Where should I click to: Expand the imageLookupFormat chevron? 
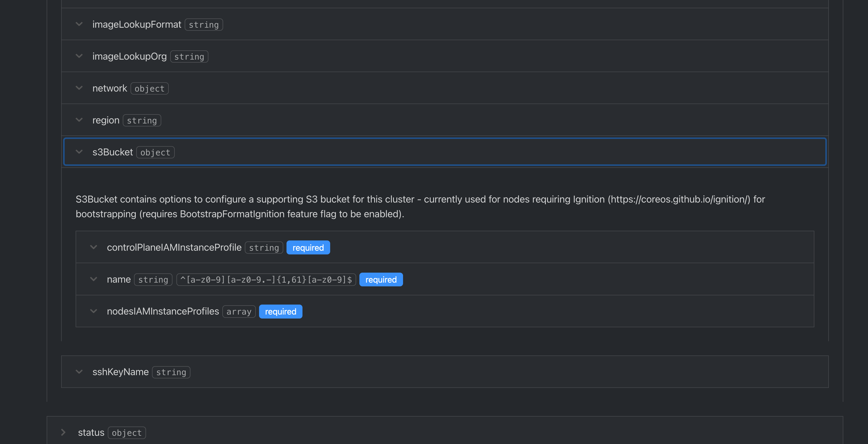coord(79,24)
